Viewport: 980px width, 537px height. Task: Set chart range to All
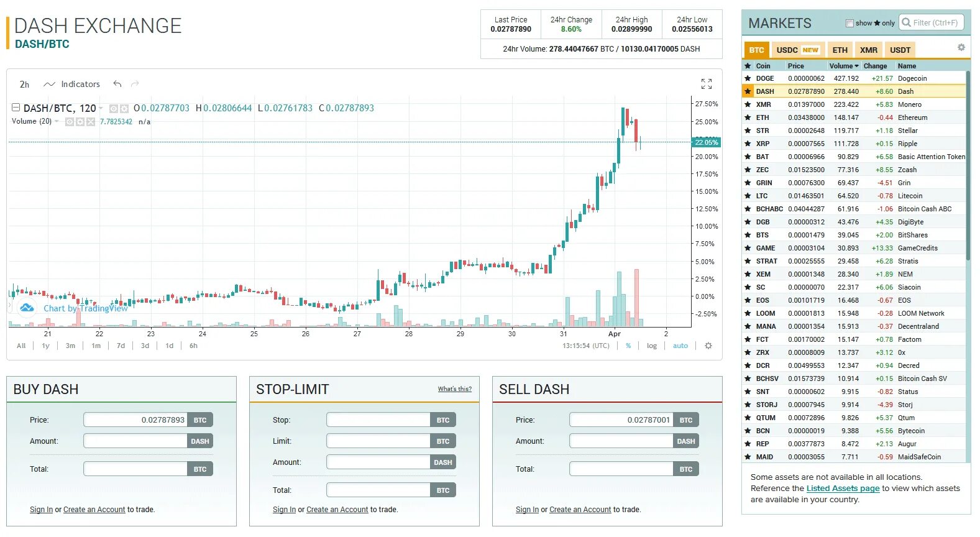pyautogui.click(x=21, y=346)
